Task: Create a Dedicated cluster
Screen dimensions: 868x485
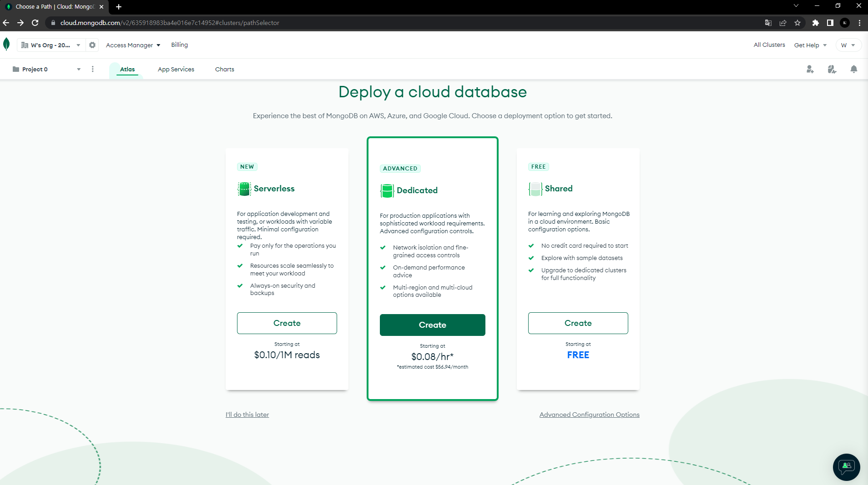Action: 433,325
